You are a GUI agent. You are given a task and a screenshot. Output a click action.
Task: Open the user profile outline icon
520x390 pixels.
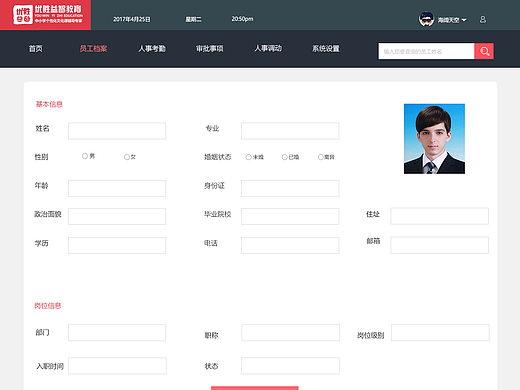[x=483, y=20]
